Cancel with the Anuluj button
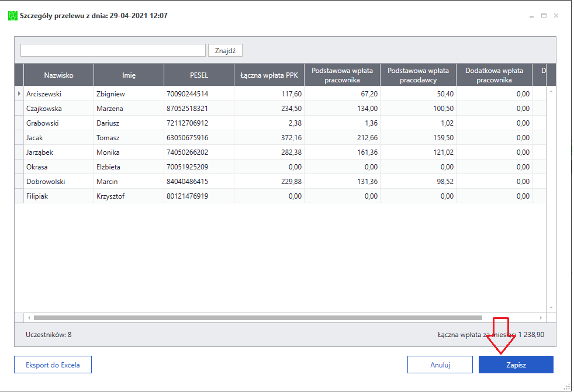The image size is (574, 392). point(440,365)
